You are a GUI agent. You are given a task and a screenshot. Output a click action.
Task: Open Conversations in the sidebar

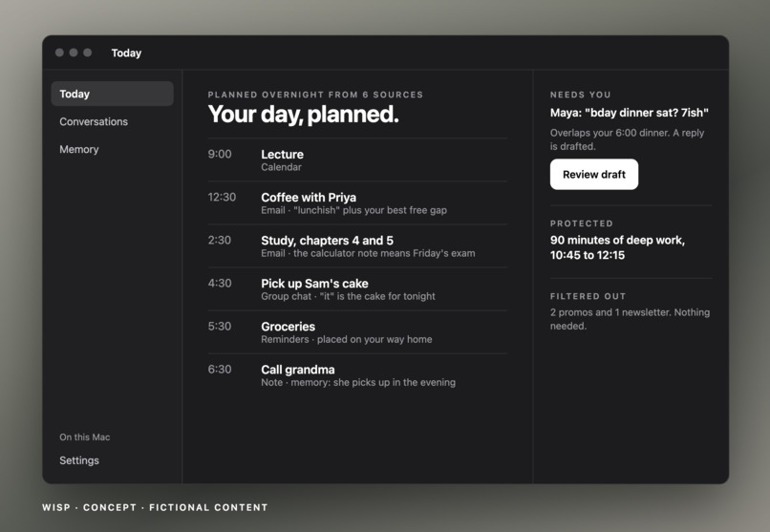(94, 121)
